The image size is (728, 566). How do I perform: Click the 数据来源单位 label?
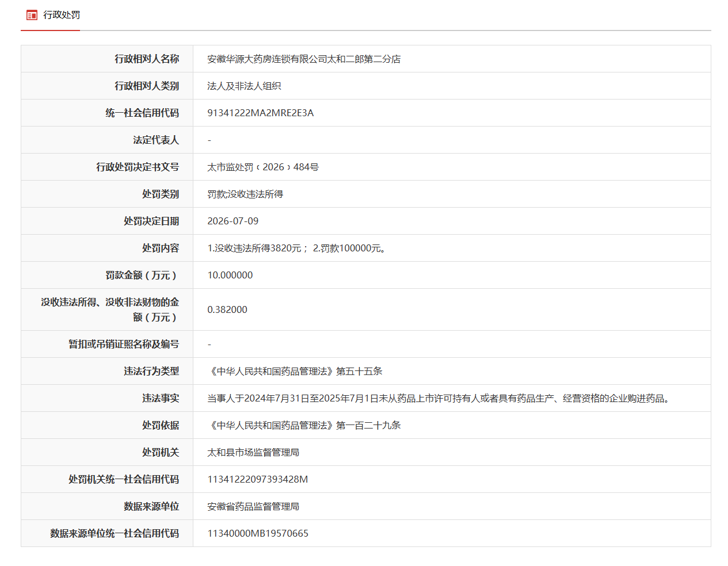pos(151,506)
